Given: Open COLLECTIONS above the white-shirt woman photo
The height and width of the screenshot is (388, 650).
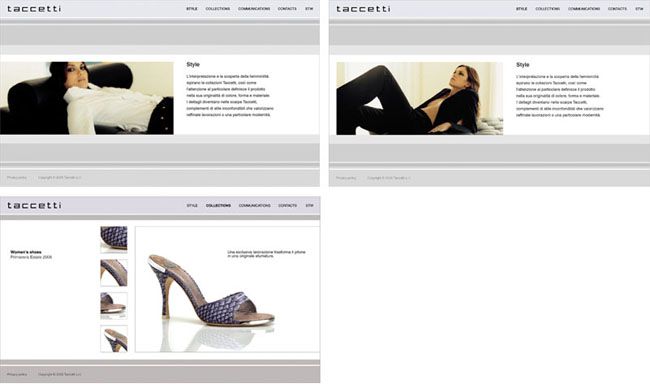Looking at the screenshot, I should click(x=218, y=9).
